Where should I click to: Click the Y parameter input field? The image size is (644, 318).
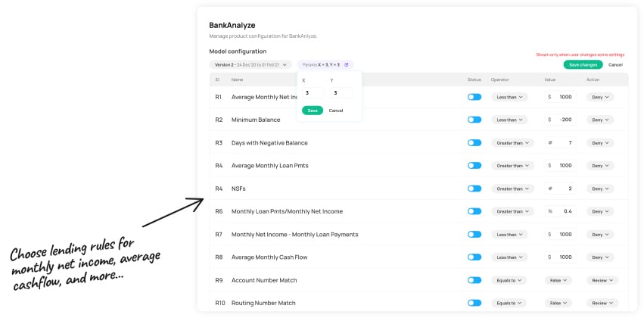coord(341,93)
